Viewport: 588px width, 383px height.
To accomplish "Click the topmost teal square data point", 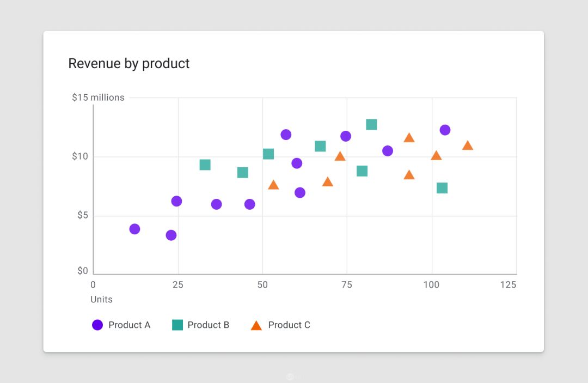I will pos(371,125).
